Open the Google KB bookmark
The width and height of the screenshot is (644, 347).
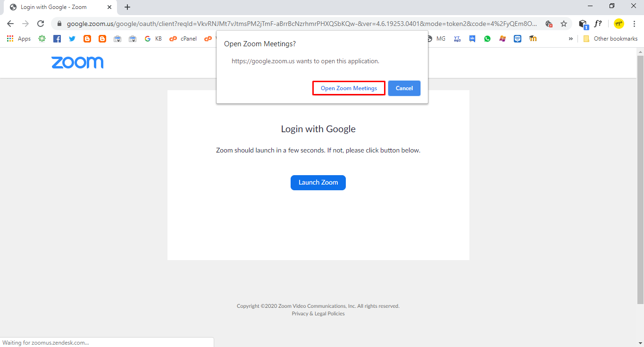153,39
